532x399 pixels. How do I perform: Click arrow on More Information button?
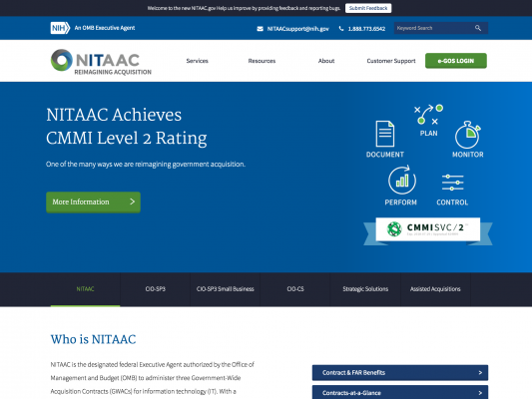click(133, 201)
